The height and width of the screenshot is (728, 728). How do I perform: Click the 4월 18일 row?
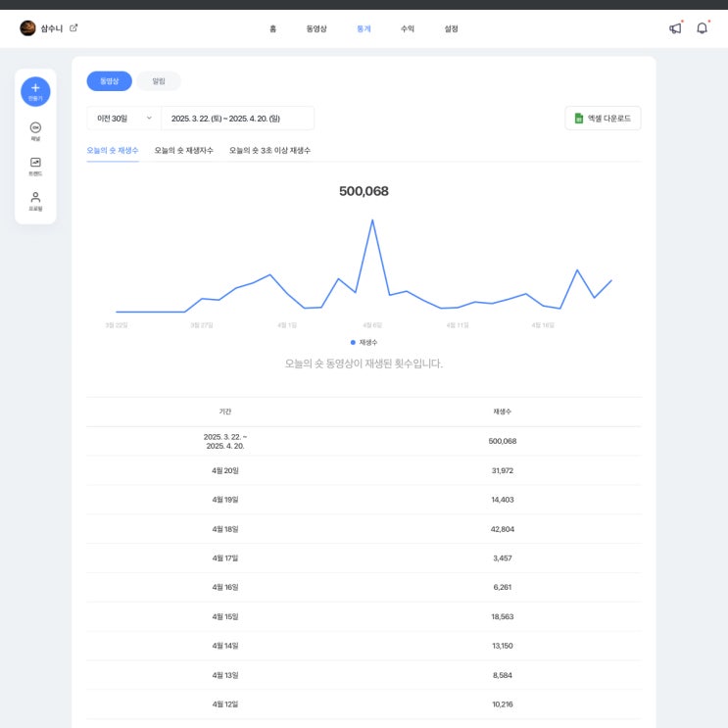tap(364, 529)
